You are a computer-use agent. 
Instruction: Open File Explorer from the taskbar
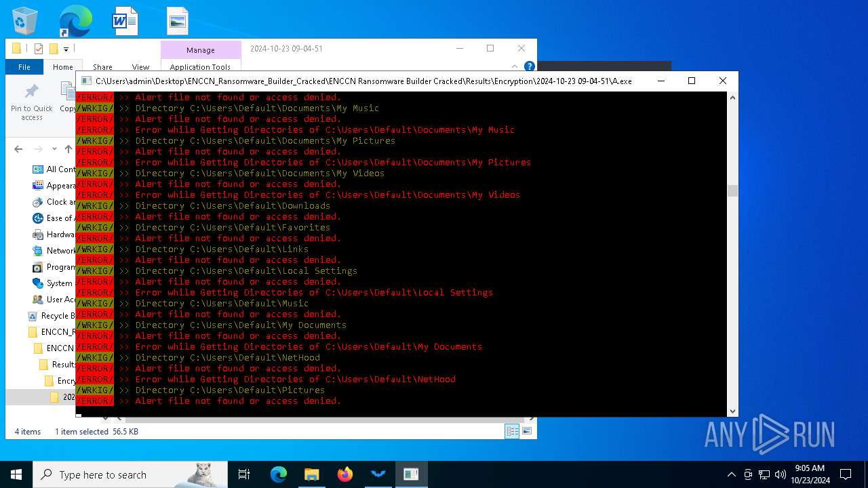[x=311, y=474]
